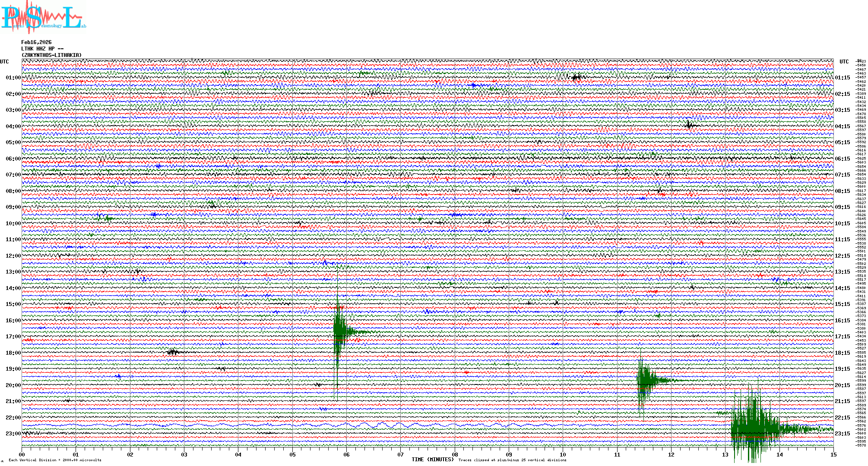Select the 13:00 hour label on left

[13, 272]
